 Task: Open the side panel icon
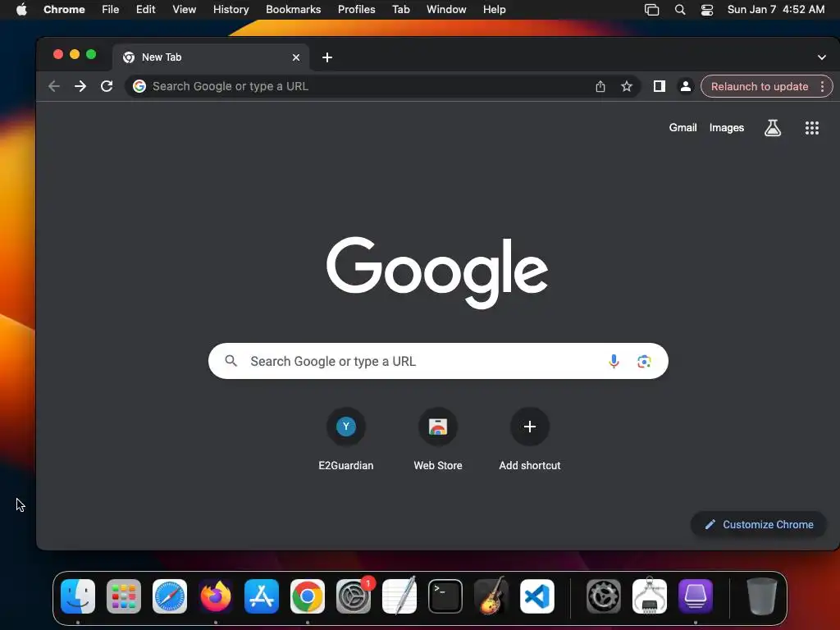[x=659, y=86]
